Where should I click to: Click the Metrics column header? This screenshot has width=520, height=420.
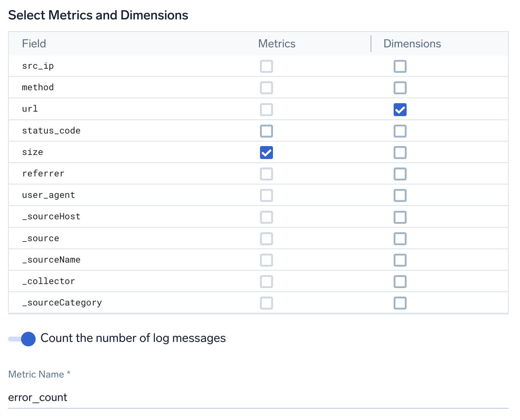pos(277,44)
